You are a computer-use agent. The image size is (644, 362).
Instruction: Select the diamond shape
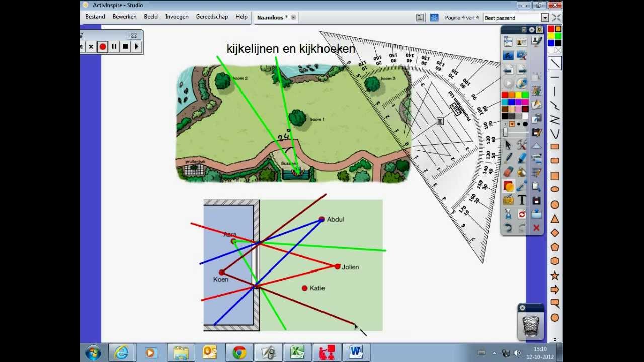tap(555, 233)
